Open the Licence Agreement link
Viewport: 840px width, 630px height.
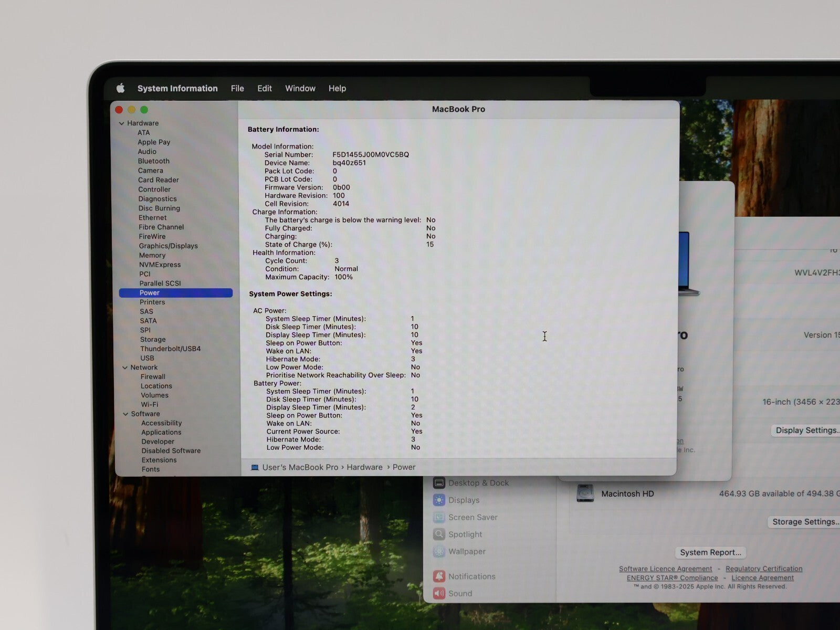pos(763,578)
